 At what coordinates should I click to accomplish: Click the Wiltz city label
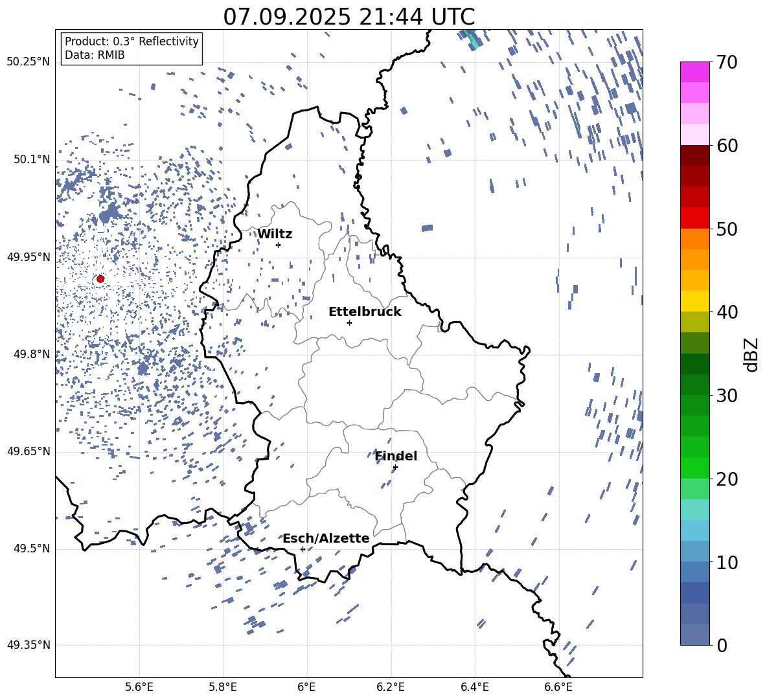click(275, 234)
